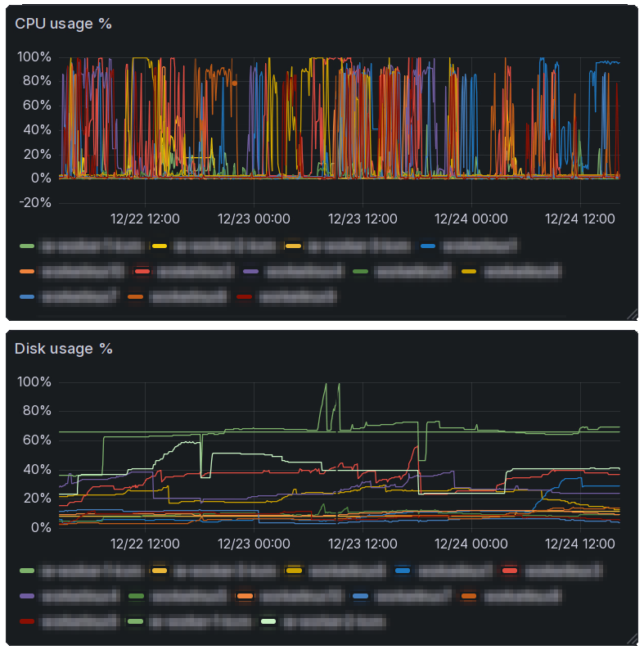Click the CPU usage panel resize handle
Image resolution: width=644 pixels, height=650 pixels.
(x=631, y=314)
